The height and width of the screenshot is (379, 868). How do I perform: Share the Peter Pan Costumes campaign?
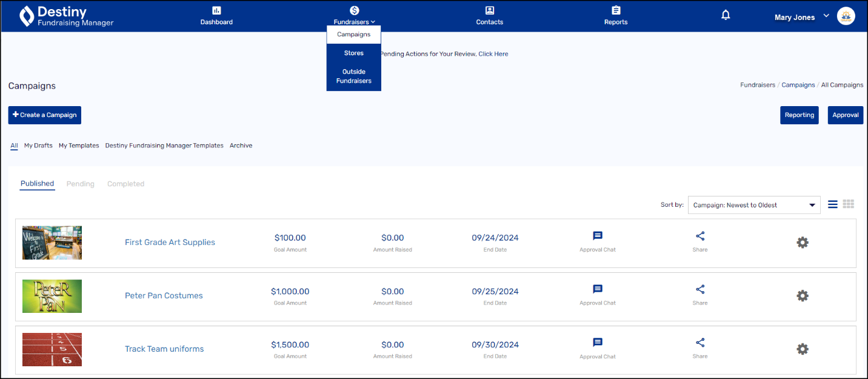(700, 290)
